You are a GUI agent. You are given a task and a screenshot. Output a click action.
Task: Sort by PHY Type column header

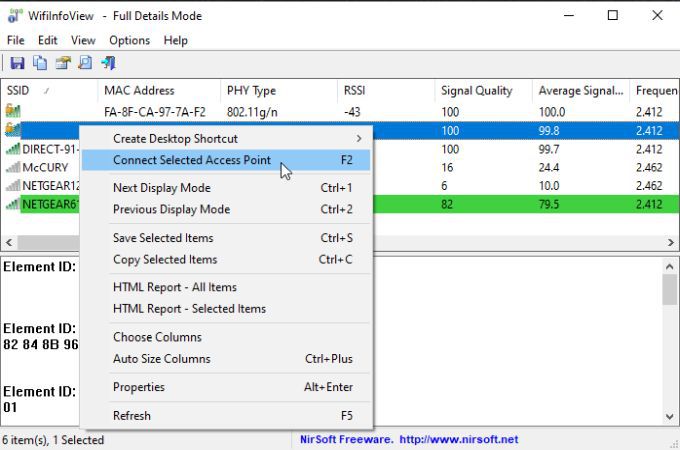click(x=279, y=91)
